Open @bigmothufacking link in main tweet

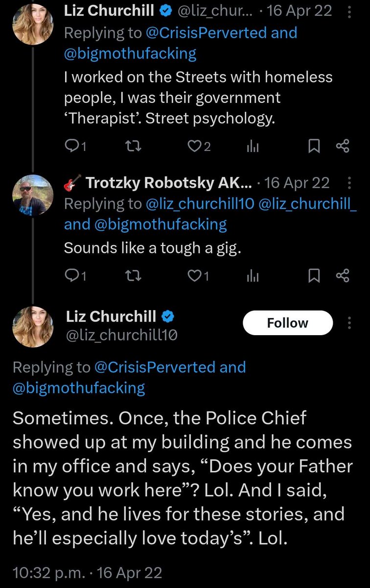click(79, 388)
